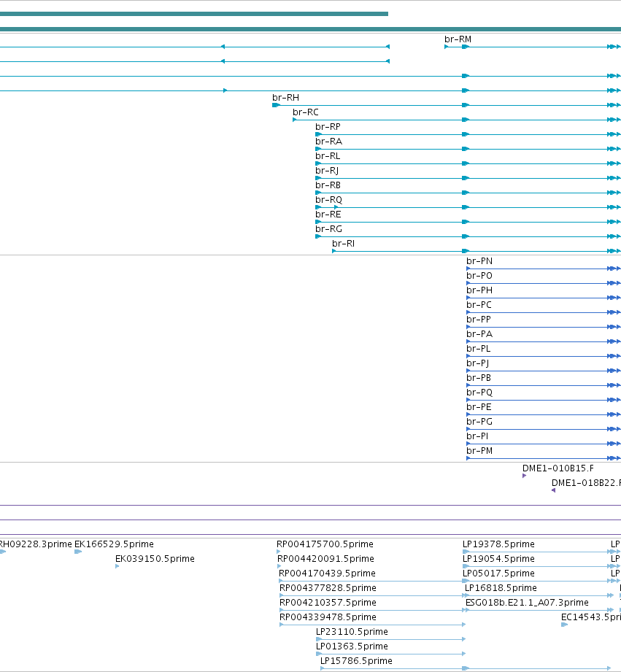Click the exon block under EC14543.5prime
The height and width of the screenshot is (672, 621).
click(564, 625)
